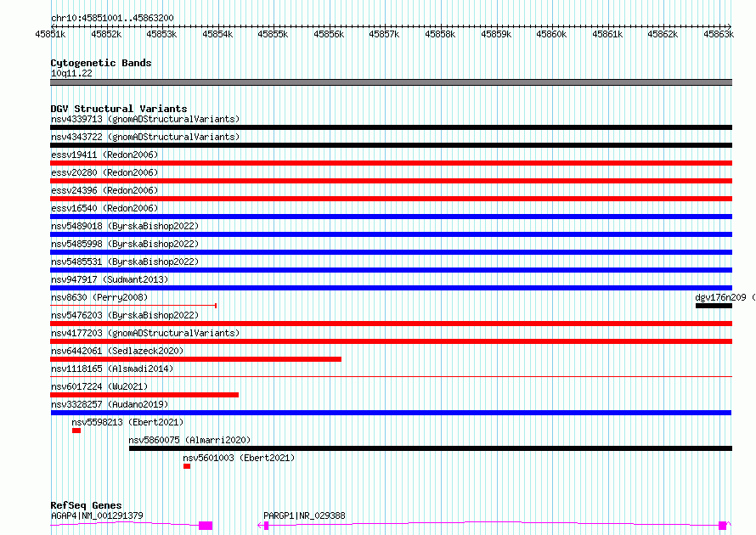Click the AGAP4|NM_001291379 gene label

click(x=97, y=515)
